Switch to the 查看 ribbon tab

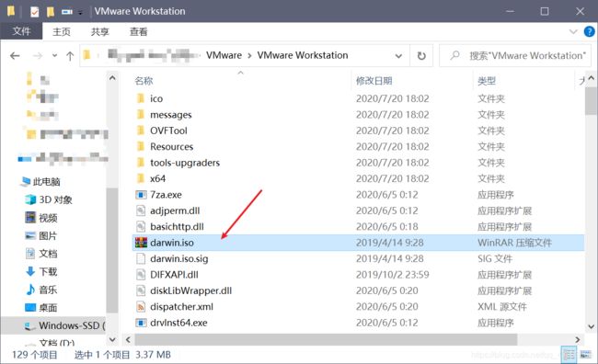point(138,31)
